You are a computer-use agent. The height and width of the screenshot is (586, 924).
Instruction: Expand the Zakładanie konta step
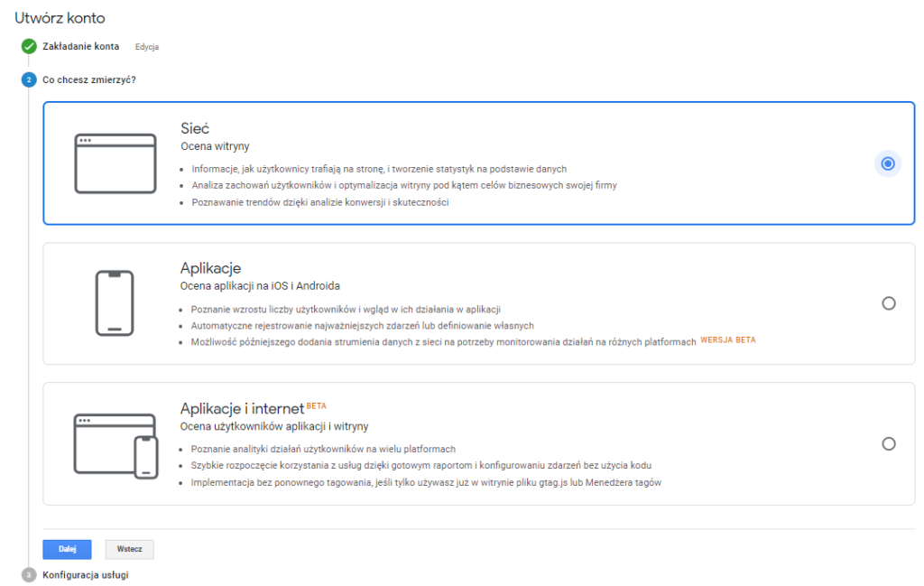(80, 46)
